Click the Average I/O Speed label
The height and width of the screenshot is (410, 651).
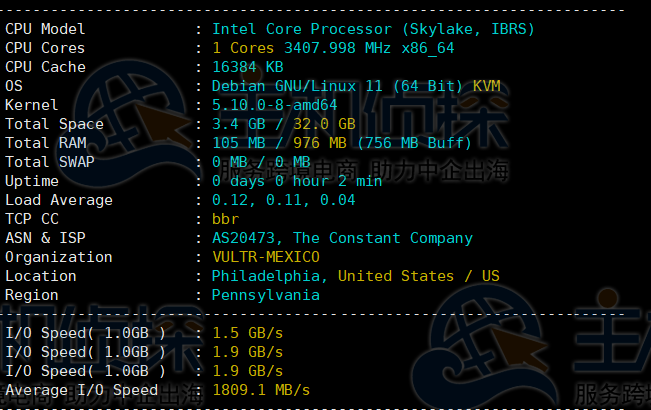coord(81,390)
